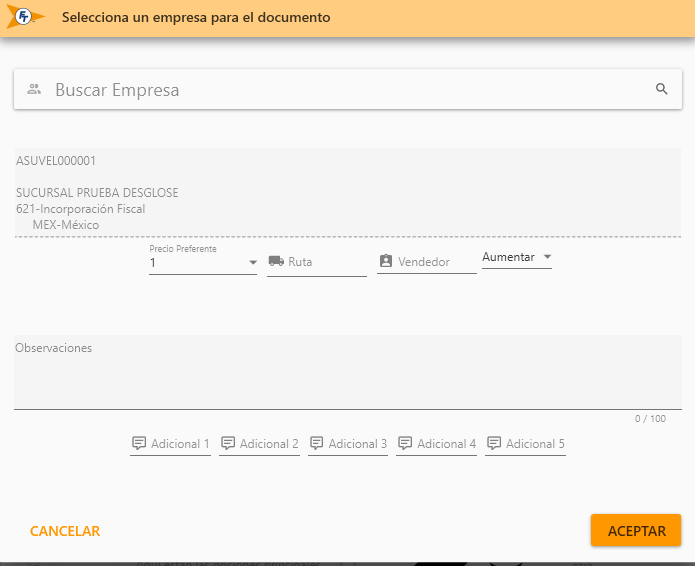Select the ASUVEL000001 company code
This screenshot has width=695, height=566.
[56, 160]
